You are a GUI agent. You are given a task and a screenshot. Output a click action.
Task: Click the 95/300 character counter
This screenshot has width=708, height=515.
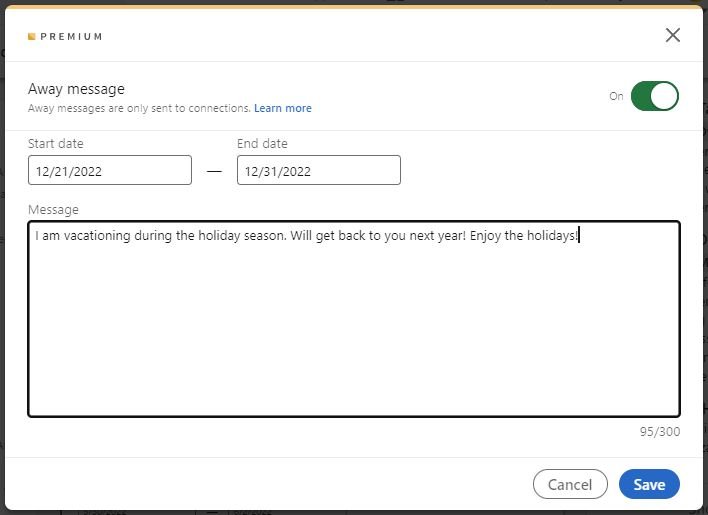(x=660, y=431)
